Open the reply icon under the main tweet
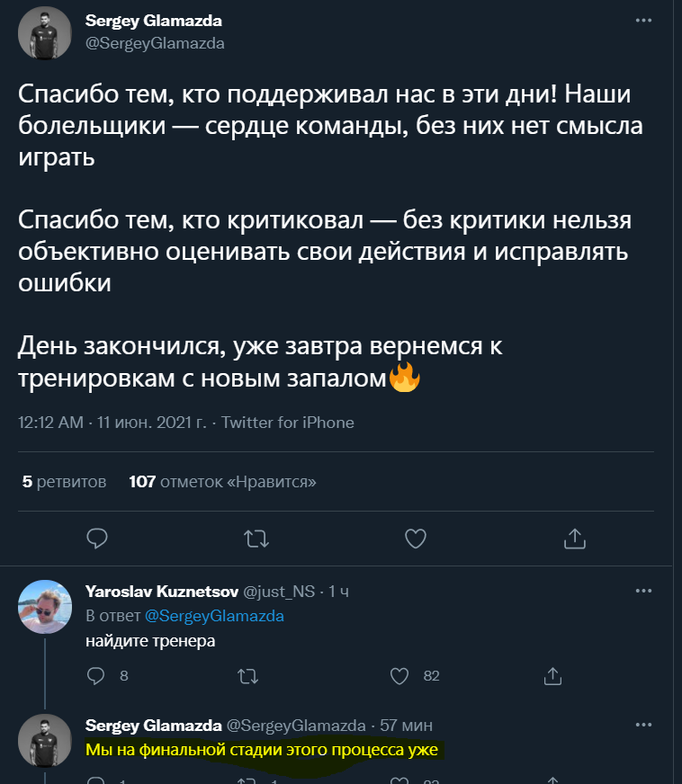The image size is (682, 784). tap(97, 539)
